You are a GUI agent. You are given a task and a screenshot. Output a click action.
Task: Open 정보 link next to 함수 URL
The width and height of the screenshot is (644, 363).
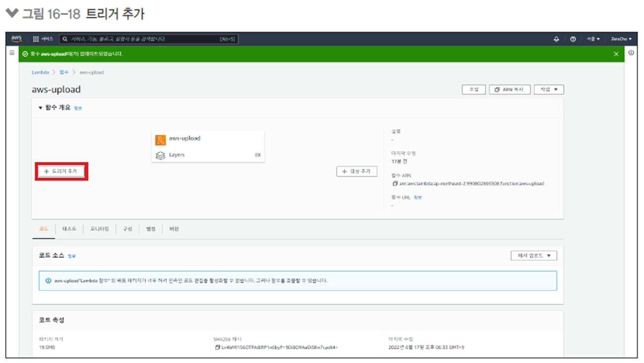pyautogui.click(x=417, y=197)
